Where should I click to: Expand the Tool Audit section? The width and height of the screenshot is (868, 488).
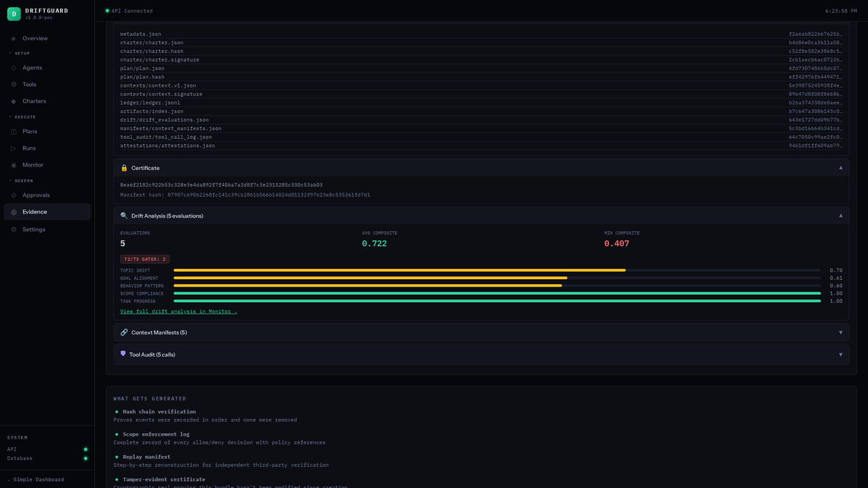841,354
